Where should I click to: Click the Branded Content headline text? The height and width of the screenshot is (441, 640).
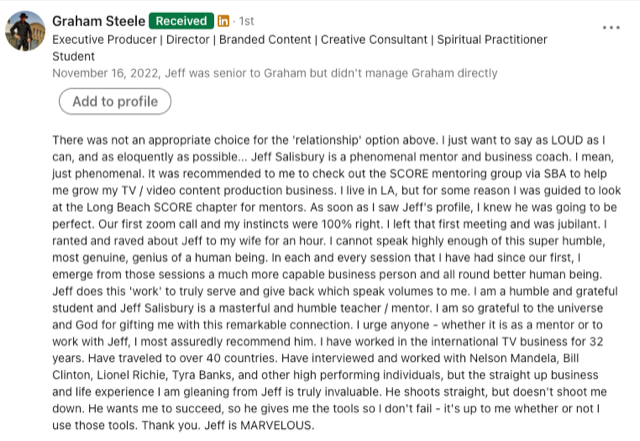point(265,40)
